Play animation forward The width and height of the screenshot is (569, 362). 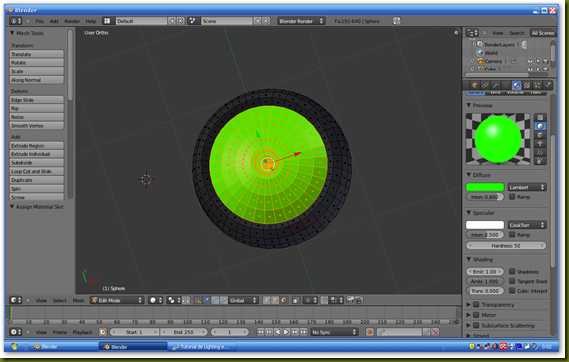click(286, 332)
